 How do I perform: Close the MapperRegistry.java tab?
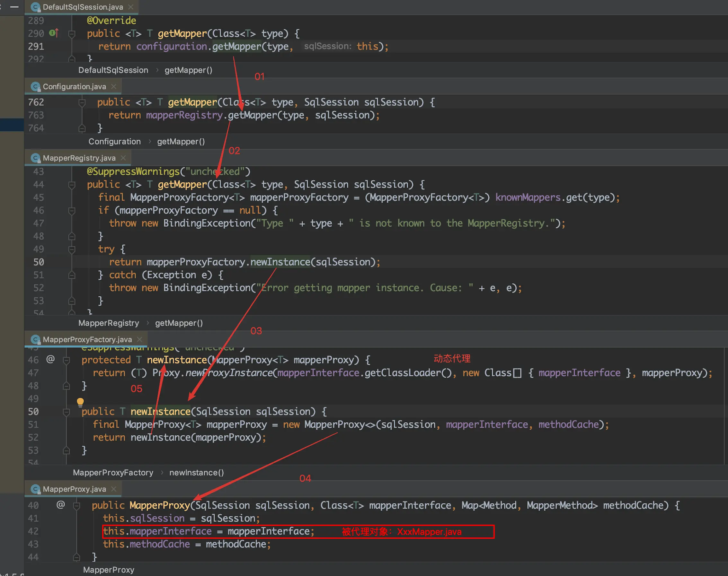[123, 158]
